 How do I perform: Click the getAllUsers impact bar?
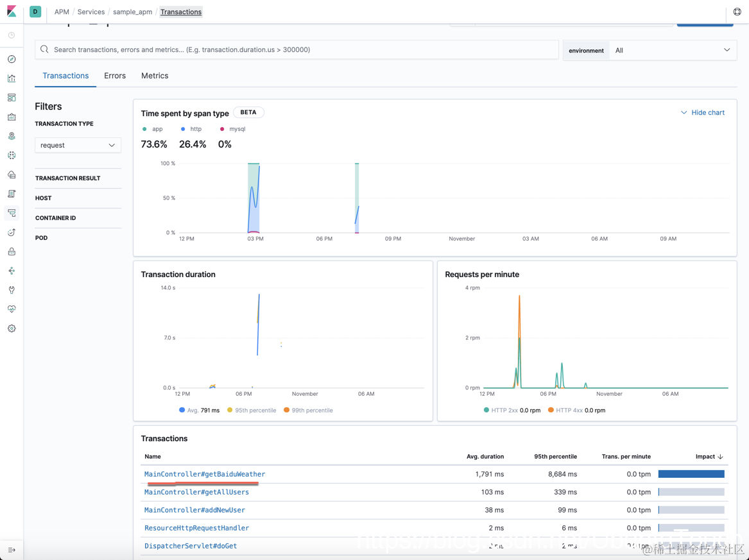point(691,492)
